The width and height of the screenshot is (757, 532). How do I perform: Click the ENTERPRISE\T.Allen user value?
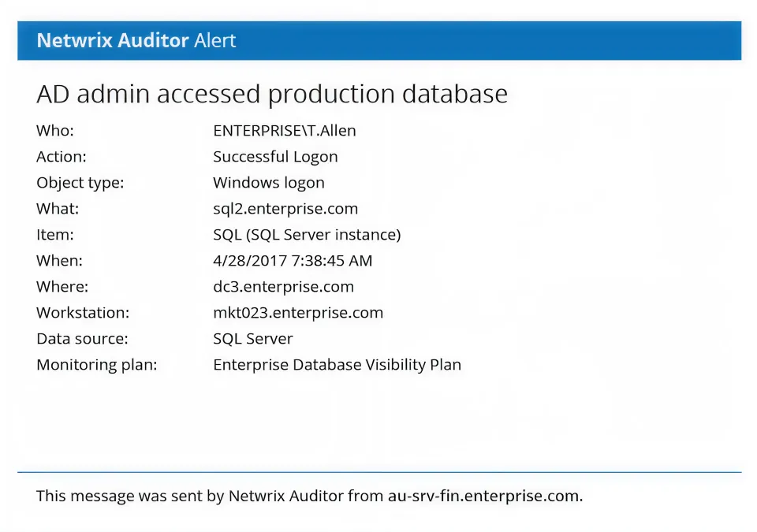284,131
